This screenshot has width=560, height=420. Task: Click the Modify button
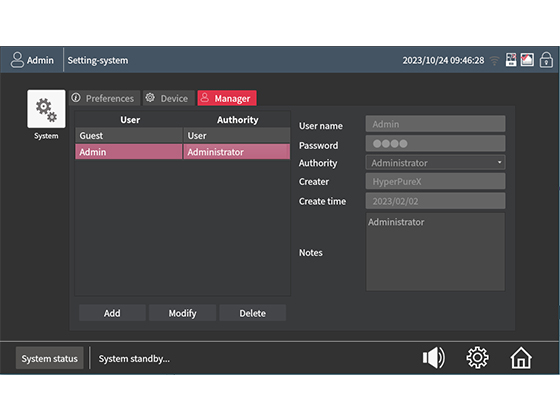point(182,313)
